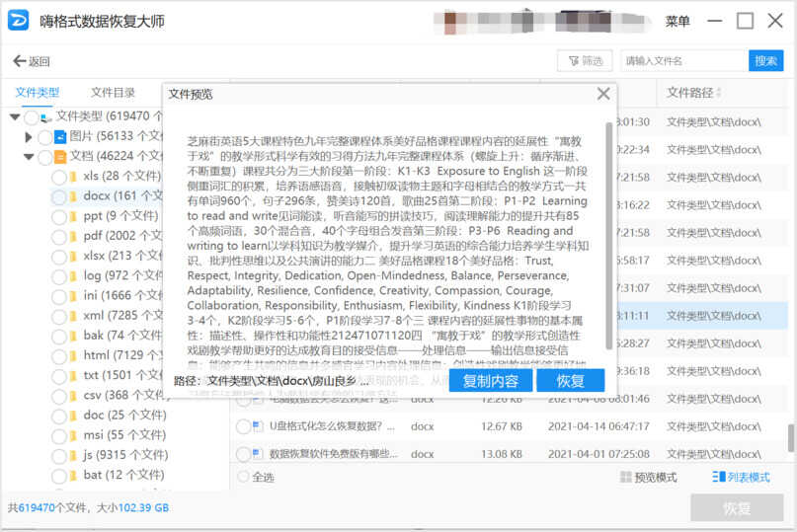797x532 pixels.
Task: Click the 文件路径 column header
Action: click(x=690, y=93)
